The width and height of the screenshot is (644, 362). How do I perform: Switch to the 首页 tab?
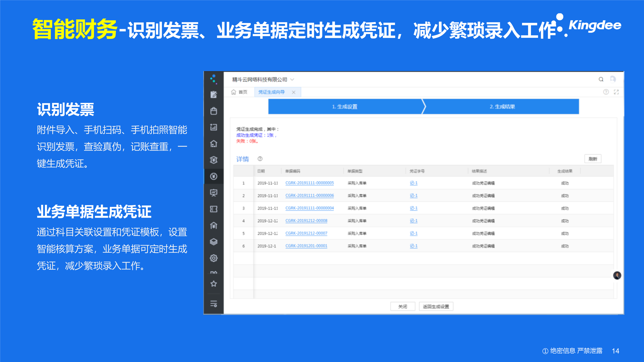pyautogui.click(x=239, y=92)
